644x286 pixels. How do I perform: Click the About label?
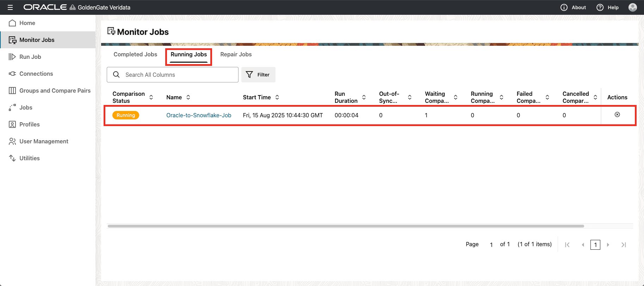point(579,7)
